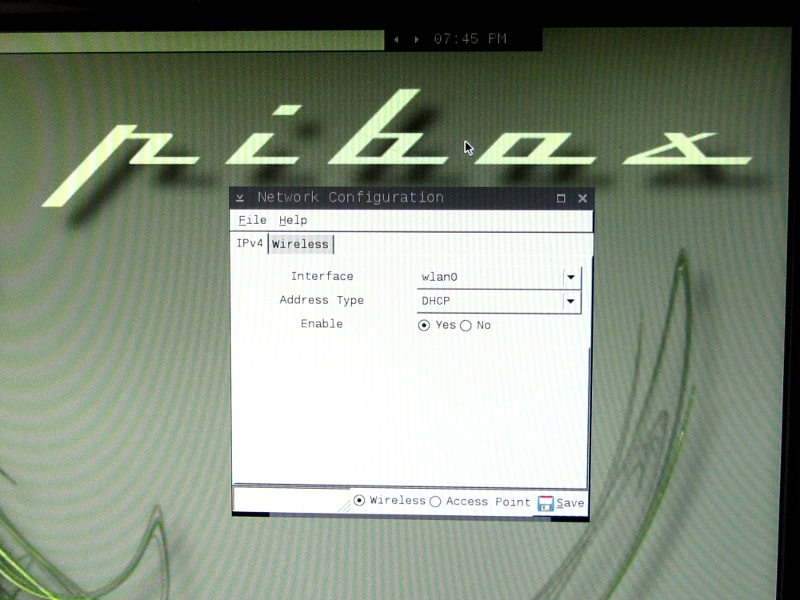Click the Save button

pyautogui.click(x=561, y=503)
